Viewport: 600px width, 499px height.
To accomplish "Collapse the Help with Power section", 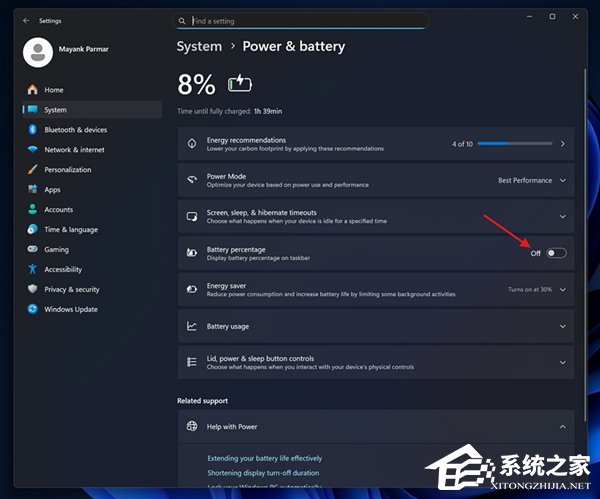I will click(562, 427).
